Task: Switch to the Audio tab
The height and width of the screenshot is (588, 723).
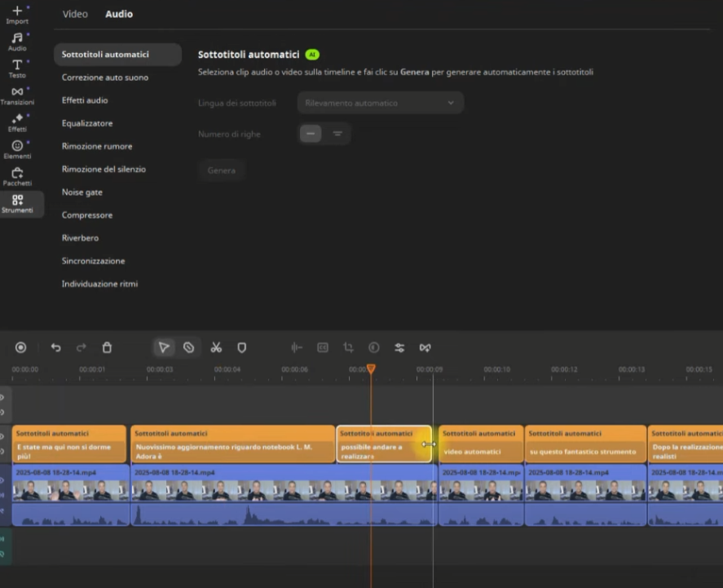Action: (x=119, y=14)
